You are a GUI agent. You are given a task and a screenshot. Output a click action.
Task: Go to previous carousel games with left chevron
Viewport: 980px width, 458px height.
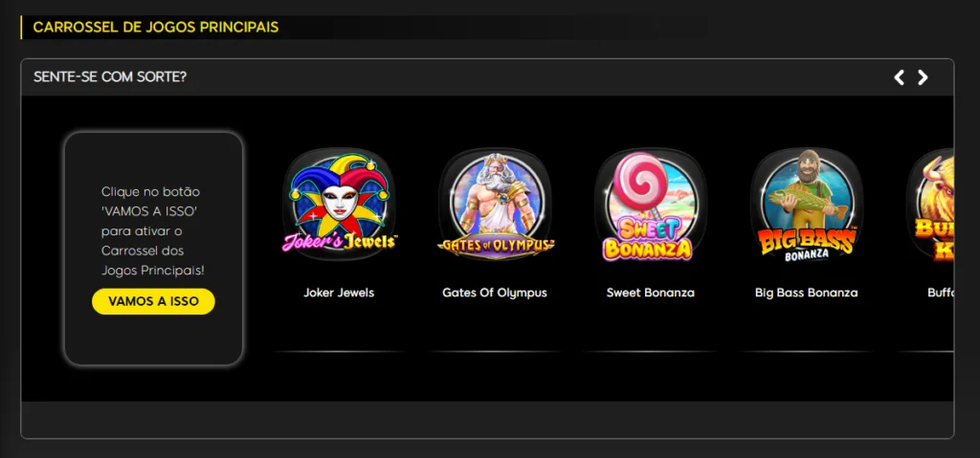(900, 77)
